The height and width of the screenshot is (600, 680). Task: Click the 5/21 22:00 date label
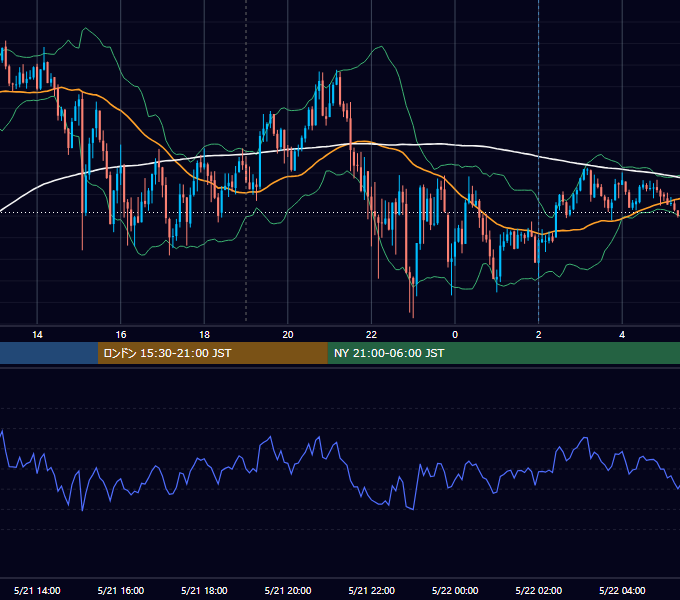click(x=372, y=590)
